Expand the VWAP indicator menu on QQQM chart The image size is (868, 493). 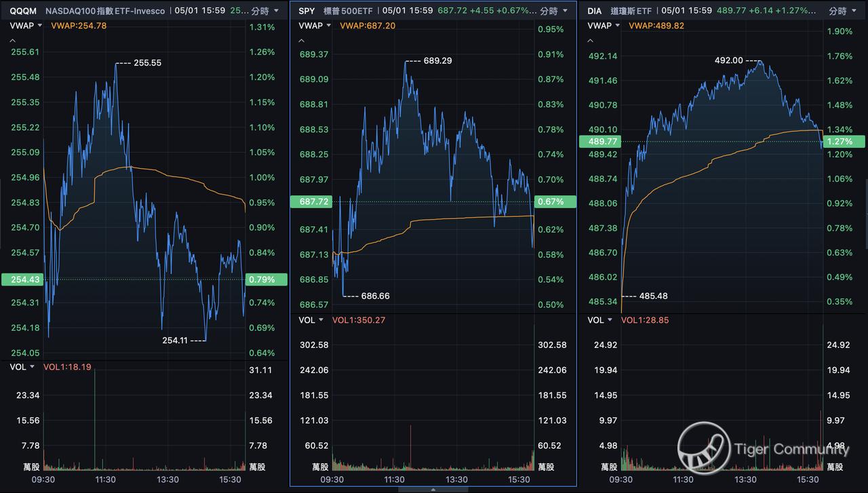(x=26, y=25)
